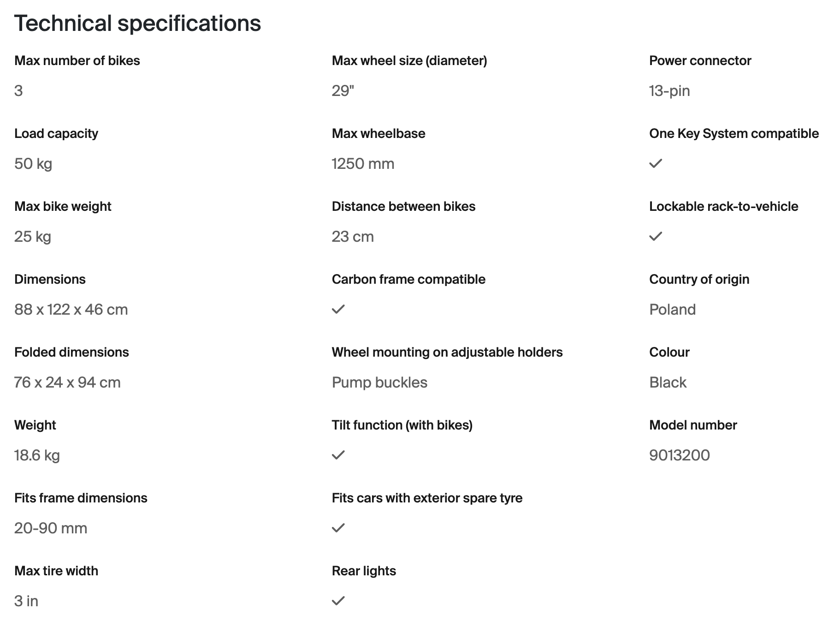Click the Lockable rack-to-vehicle checkmark
Screen dimensions: 840x633
coord(656,236)
